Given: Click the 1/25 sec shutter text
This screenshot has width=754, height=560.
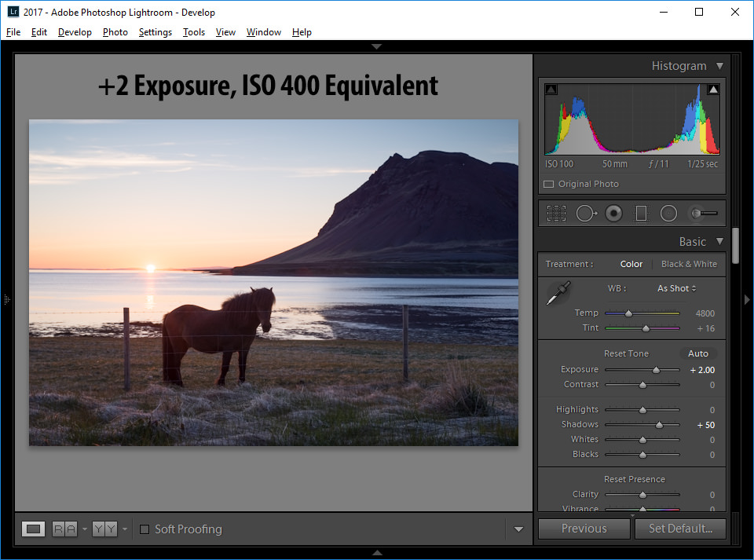Looking at the screenshot, I should (702, 164).
